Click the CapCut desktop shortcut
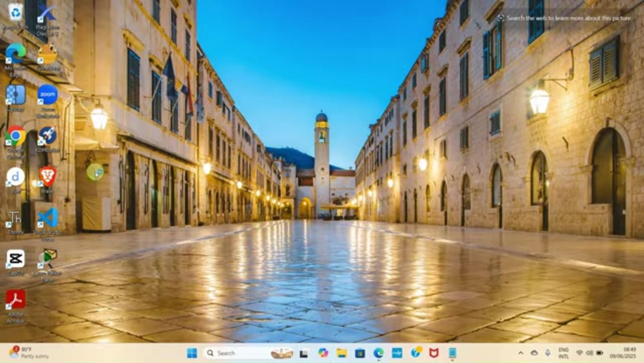This screenshot has width=644, height=363. tap(16, 259)
